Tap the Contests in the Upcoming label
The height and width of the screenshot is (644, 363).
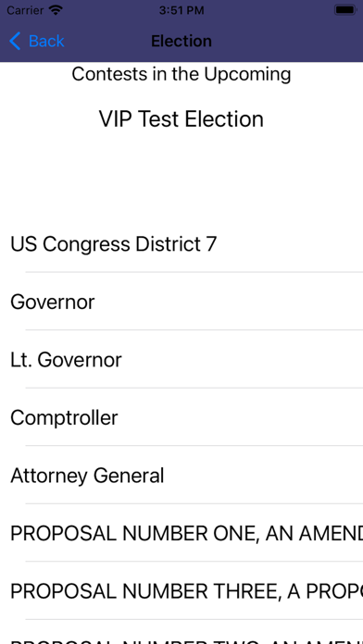(x=181, y=74)
